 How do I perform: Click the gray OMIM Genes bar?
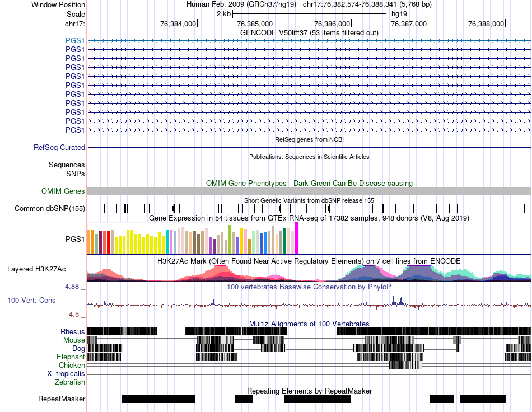(x=309, y=191)
